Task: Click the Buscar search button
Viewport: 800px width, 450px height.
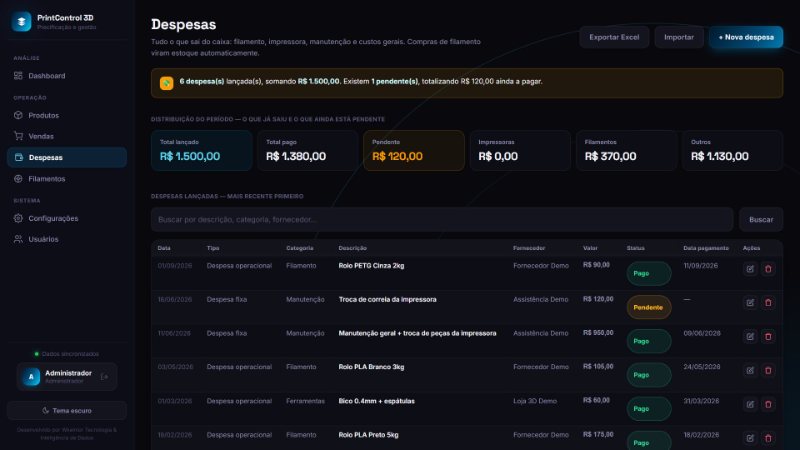Action: pos(761,219)
